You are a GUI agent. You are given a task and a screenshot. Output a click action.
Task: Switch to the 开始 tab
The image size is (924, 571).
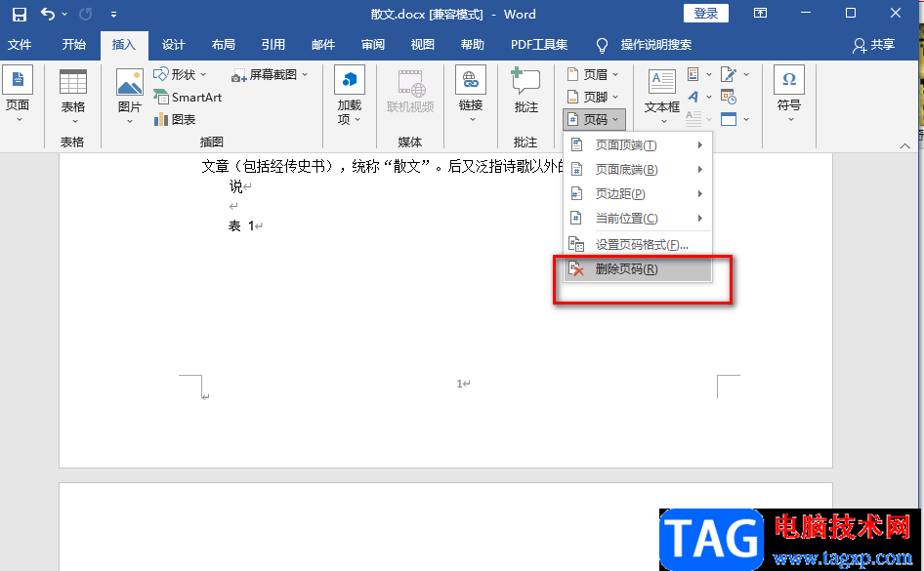[x=73, y=45]
